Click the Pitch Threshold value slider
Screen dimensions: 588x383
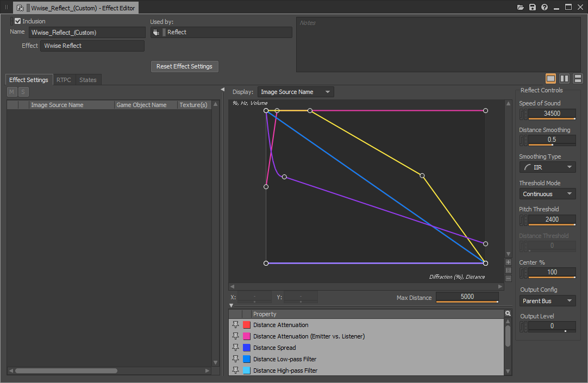coord(552,220)
